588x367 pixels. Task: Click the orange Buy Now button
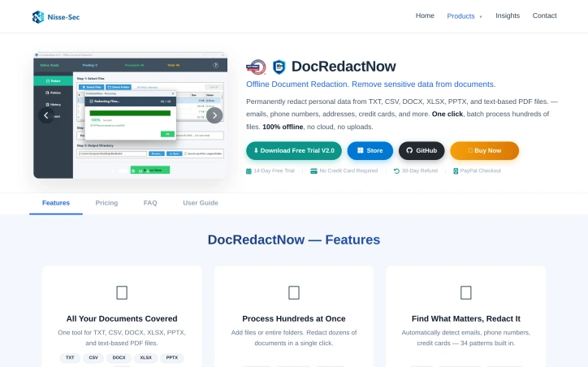tap(485, 151)
